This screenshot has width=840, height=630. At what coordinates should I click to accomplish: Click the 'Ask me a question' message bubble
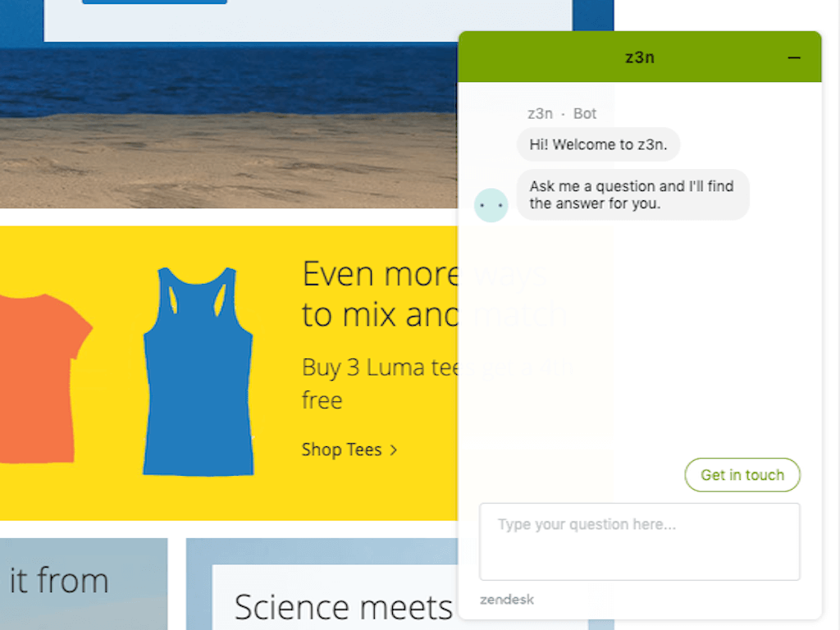pyautogui.click(x=632, y=195)
